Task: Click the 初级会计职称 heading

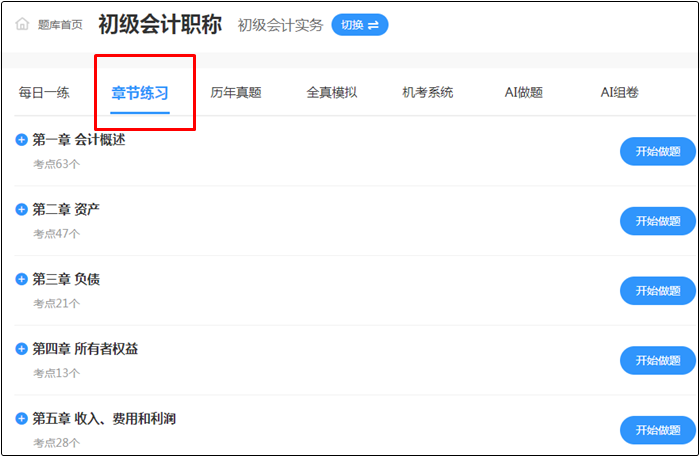Action: (x=160, y=25)
